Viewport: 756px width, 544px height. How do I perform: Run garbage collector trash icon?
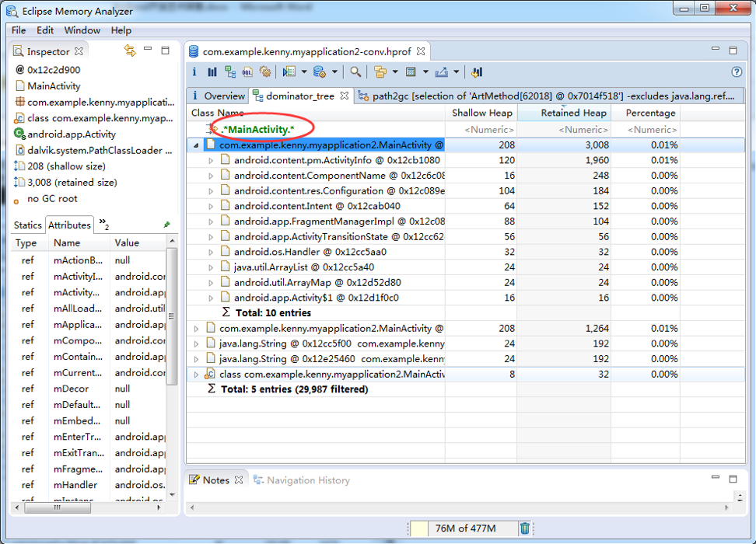[x=524, y=528]
